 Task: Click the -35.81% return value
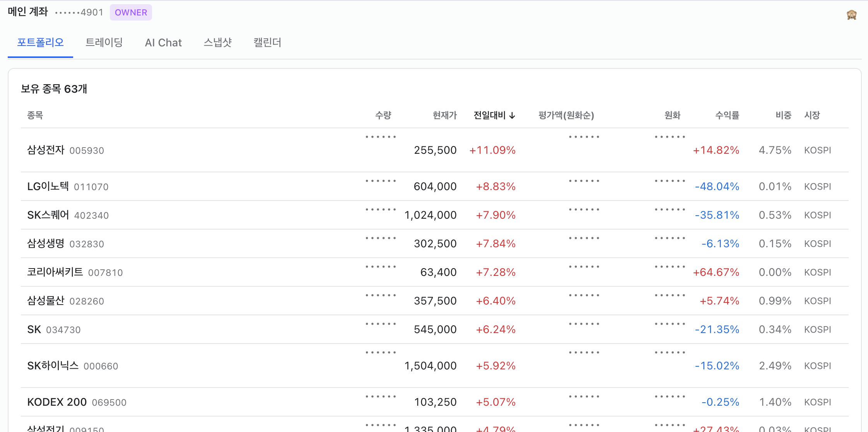coord(717,215)
